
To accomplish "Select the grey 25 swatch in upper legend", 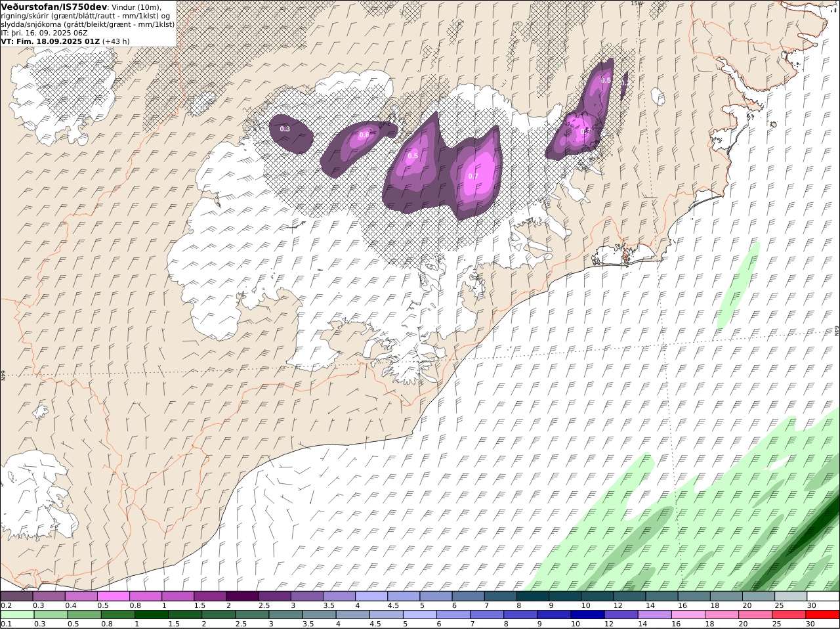I will [791, 596].
